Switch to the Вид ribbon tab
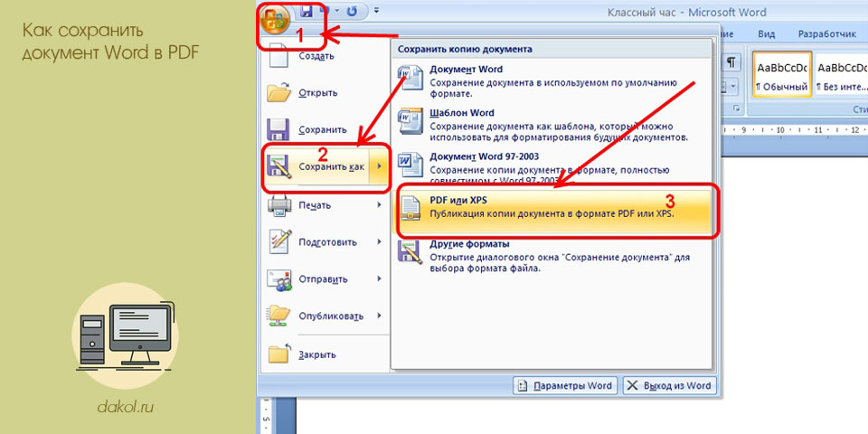Viewport: 868px width, 434px height. coord(766,33)
